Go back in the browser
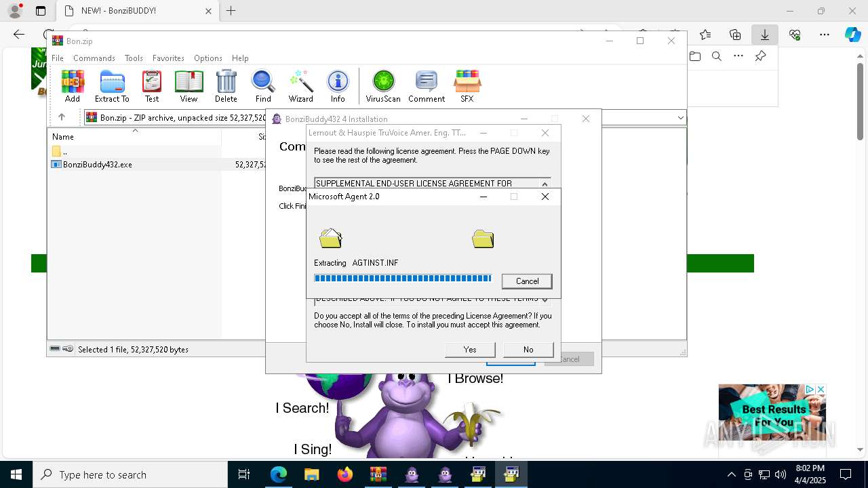Screen dimensions: 868x488 coord(19,35)
